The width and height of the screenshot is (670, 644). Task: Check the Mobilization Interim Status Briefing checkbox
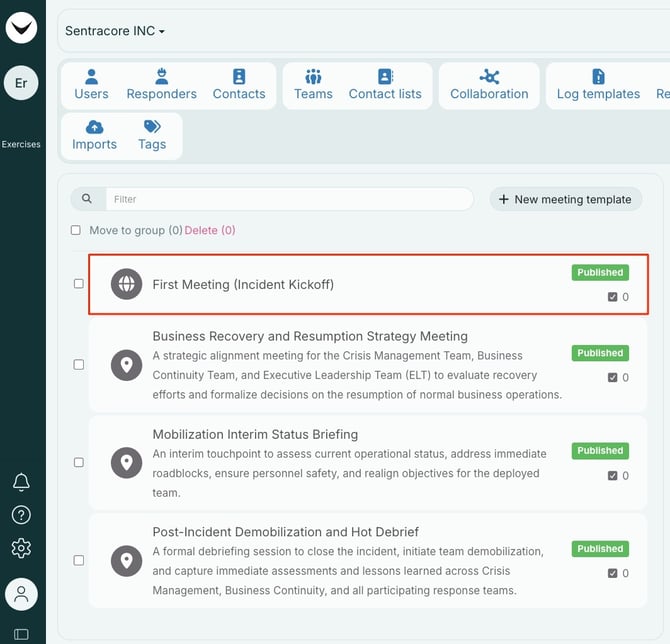coord(79,462)
